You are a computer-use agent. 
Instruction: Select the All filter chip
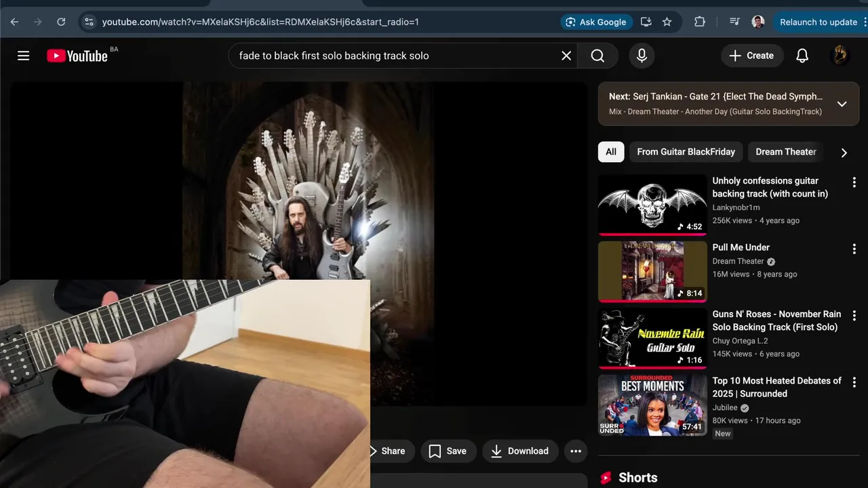tap(611, 152)
